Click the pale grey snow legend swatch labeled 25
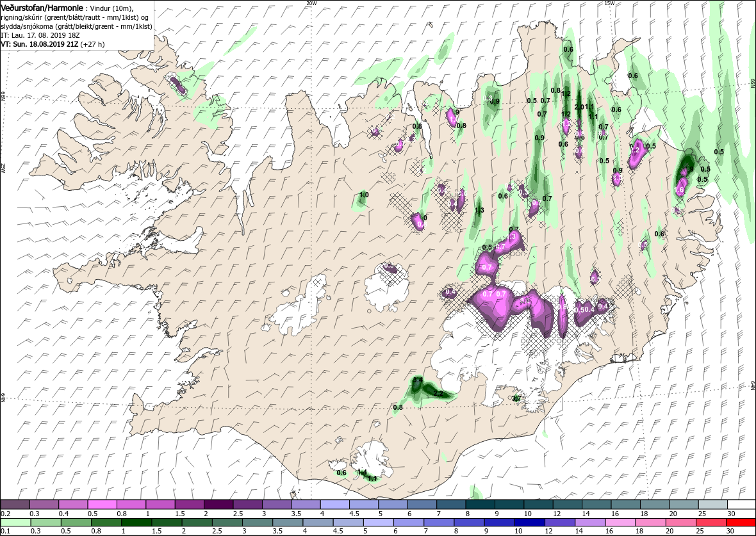Image resolution: width=756 pixels, height=536 pixels. pyautogui.click(x=712, y=504)
